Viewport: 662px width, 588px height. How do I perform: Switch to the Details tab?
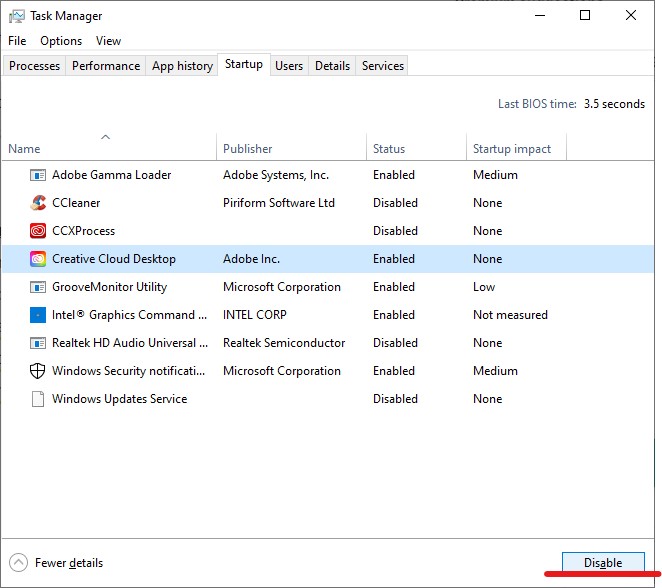pos(332,66)
